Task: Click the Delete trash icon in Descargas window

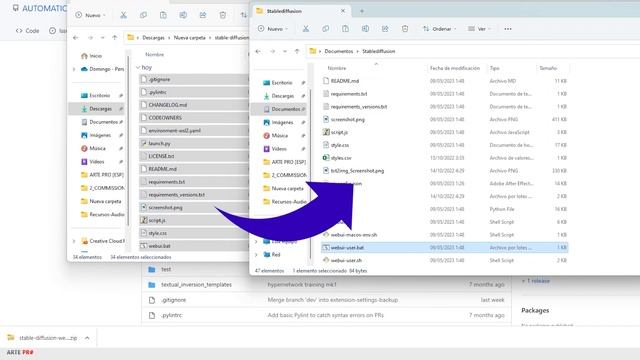Action: (x=223, y=15)
